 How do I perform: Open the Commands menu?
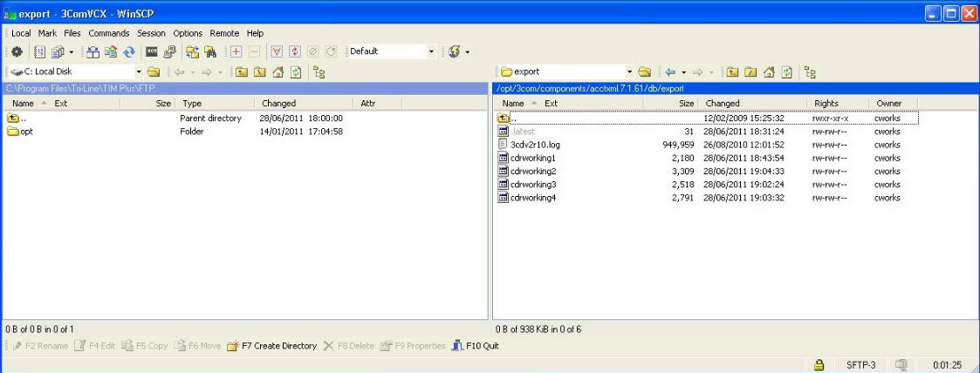108,33
